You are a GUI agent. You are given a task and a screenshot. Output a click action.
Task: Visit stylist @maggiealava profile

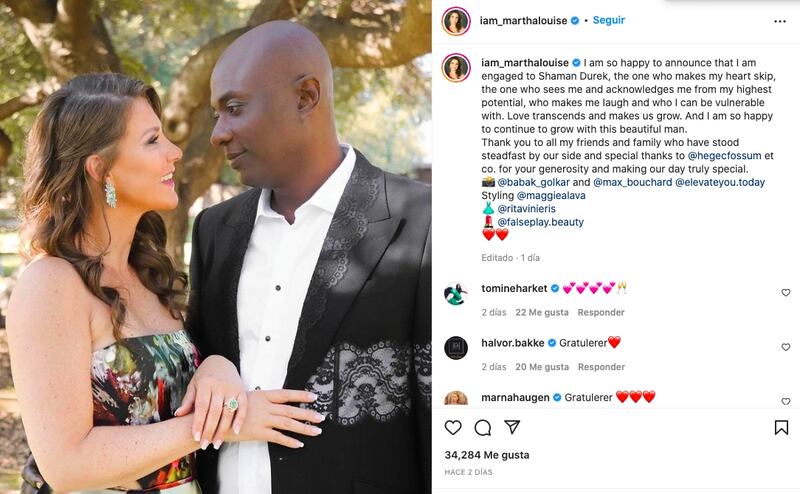tap(551, 195)
